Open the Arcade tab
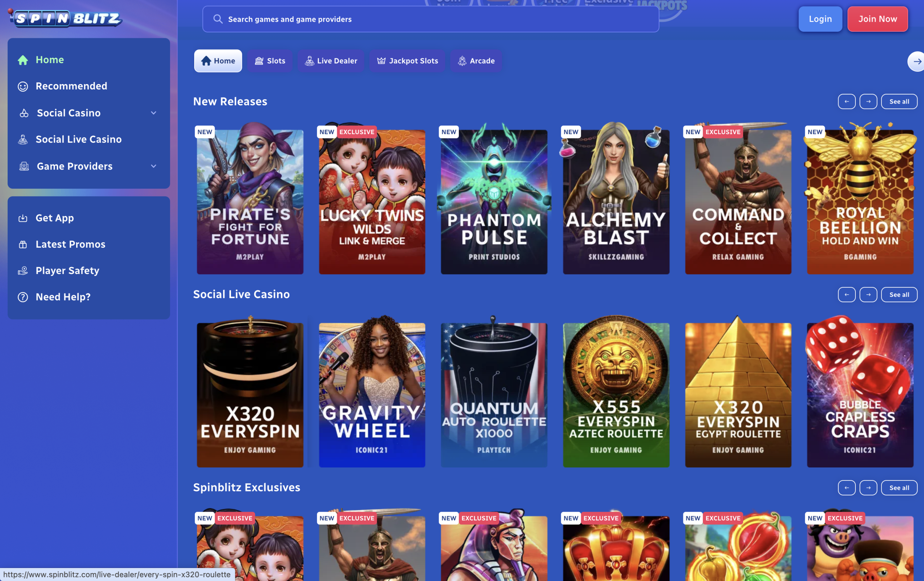The image size is (924, 581). 476,61
